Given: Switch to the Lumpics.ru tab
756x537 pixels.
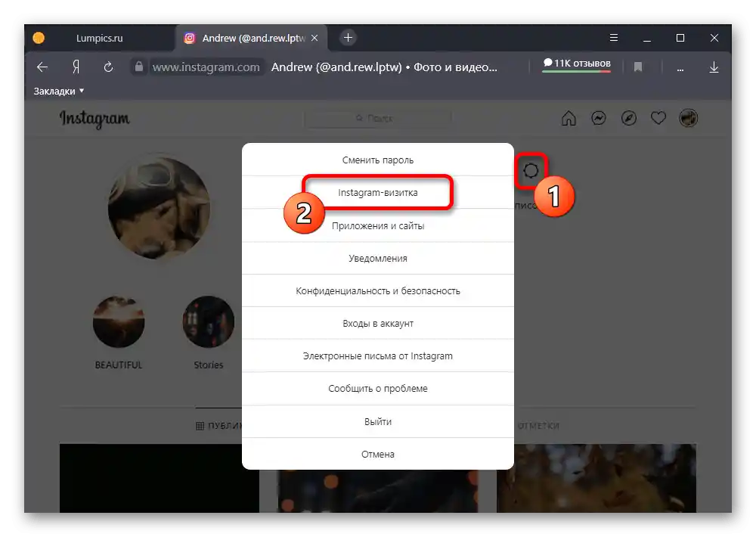Looking at the screenshot, I should click(x=99, y=38).
